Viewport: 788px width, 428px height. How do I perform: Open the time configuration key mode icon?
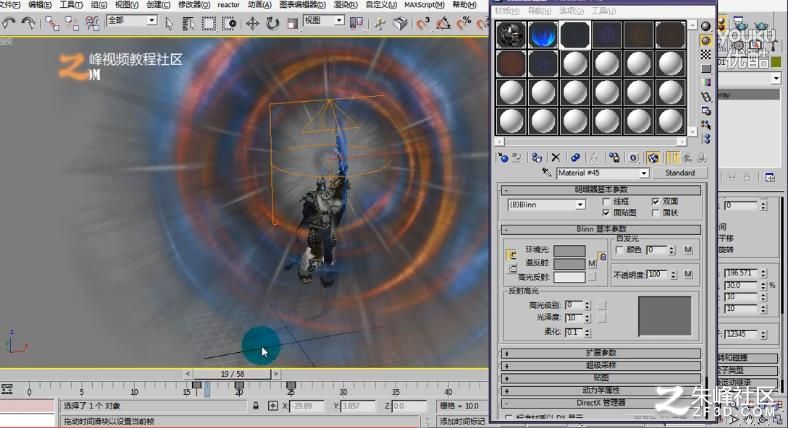(x=7, y=389)
